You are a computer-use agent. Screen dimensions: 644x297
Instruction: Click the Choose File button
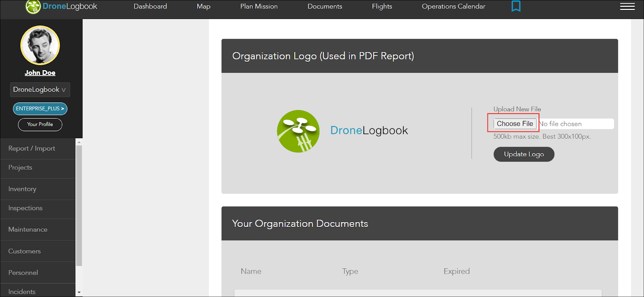click(515, 124)
